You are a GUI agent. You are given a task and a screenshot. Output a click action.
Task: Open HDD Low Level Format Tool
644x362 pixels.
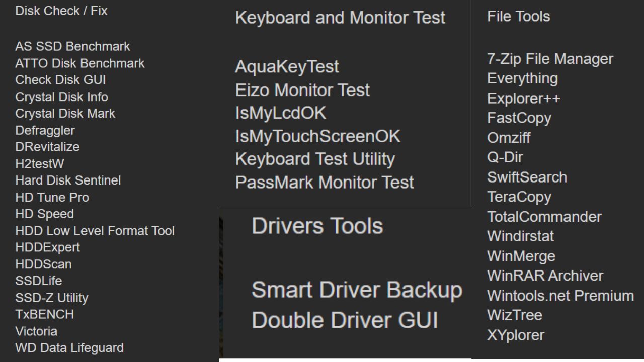(95, 231)
